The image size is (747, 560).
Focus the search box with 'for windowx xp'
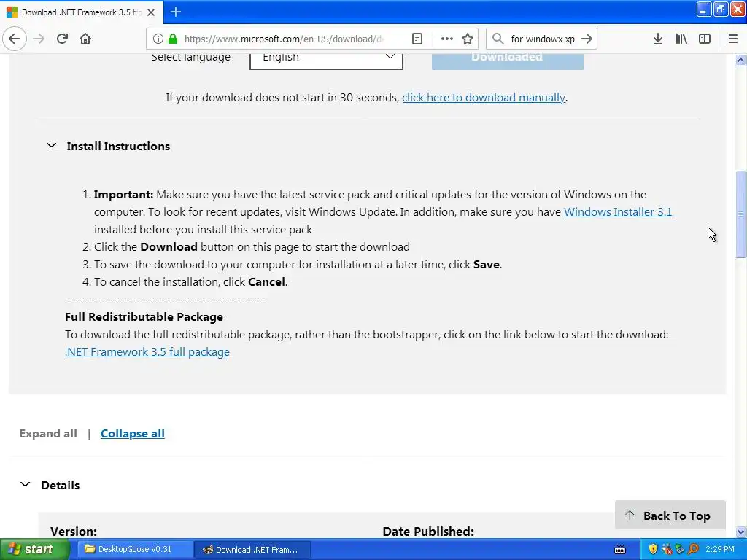coord(543,39)
